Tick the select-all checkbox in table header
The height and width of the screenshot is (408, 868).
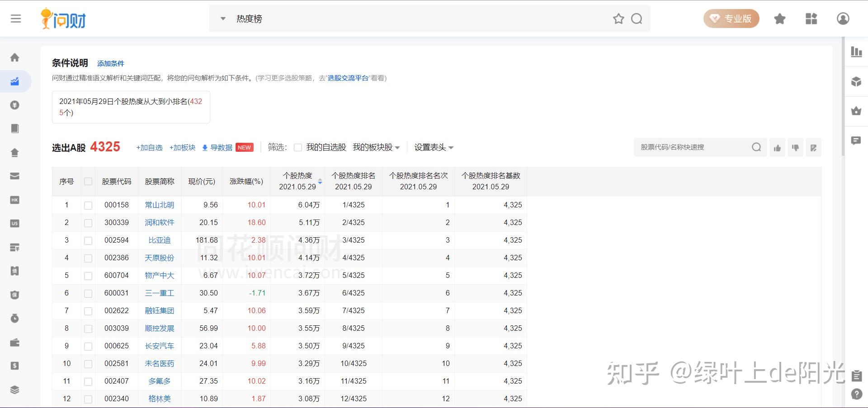pyautogui.click(x=88, y=182)
